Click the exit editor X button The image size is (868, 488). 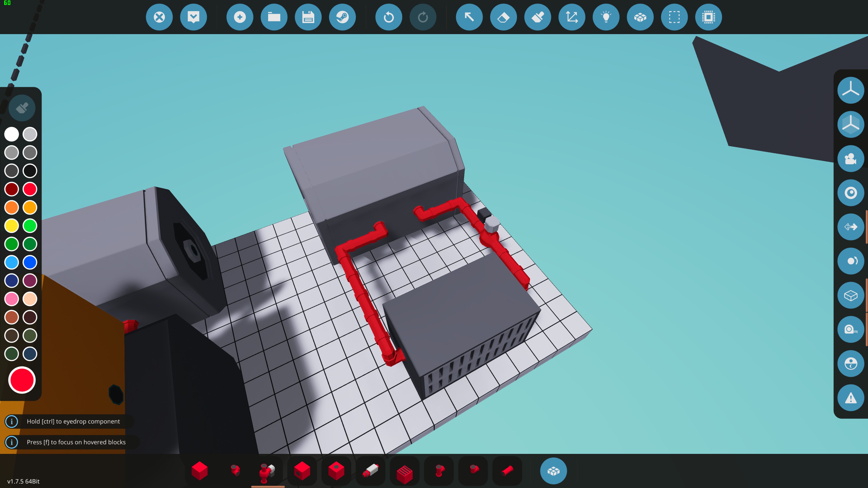click(159, 17)
